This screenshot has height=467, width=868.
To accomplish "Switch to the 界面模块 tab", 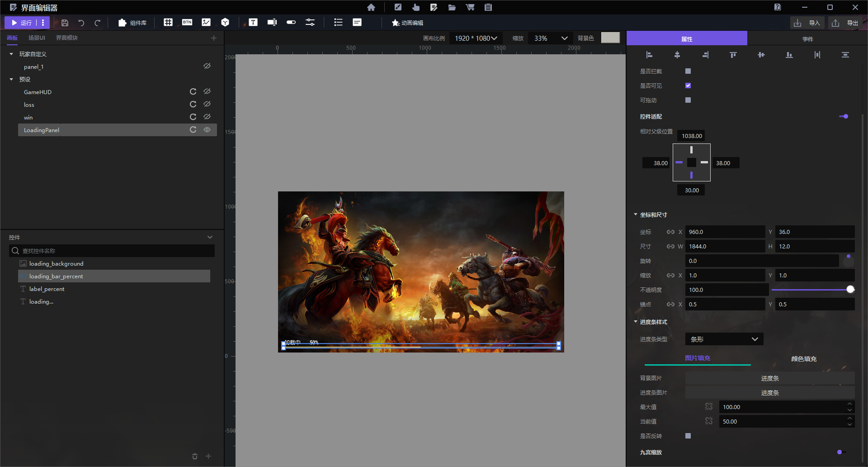I will click(67, 38).
